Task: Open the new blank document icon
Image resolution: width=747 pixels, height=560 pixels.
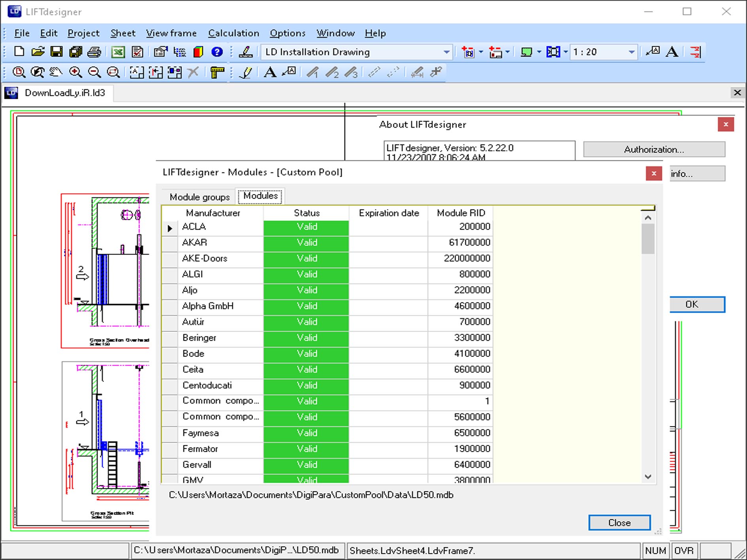Action: [19, 52]
